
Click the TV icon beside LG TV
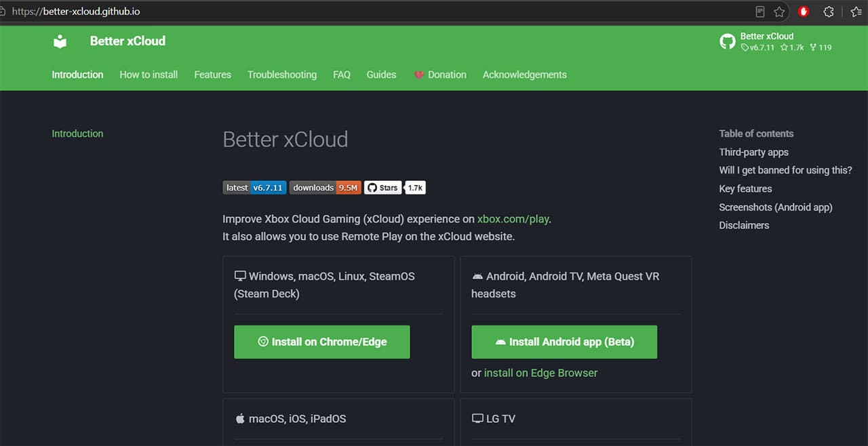[x=477, y=418]
